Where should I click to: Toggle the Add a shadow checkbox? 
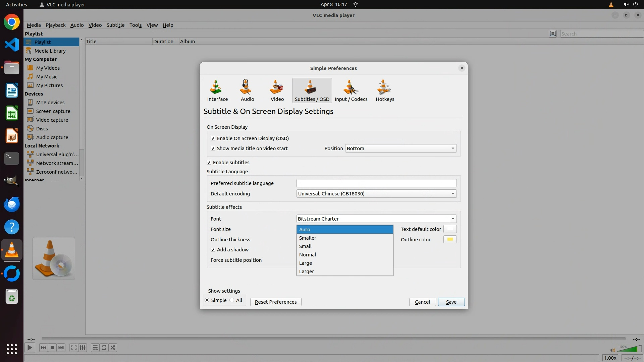[213, 249]
